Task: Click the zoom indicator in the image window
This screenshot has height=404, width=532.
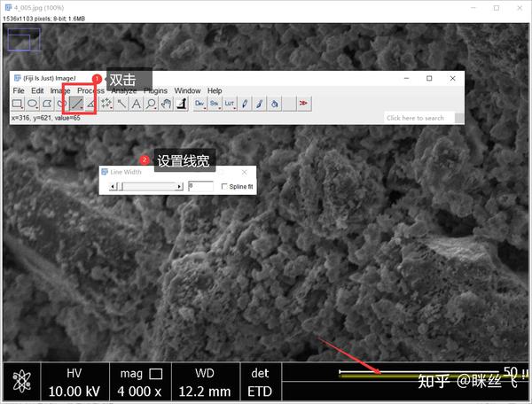Action: (x=24, y=40)
